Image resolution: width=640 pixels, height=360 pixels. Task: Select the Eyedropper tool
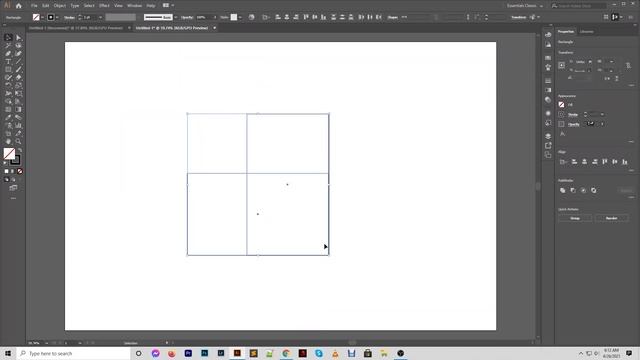point(8,118)
